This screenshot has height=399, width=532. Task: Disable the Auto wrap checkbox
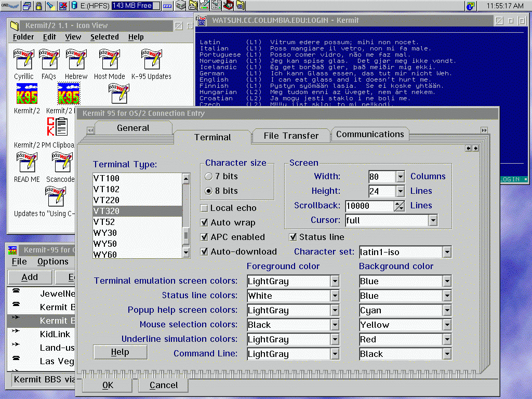click(x=205, y=223)
